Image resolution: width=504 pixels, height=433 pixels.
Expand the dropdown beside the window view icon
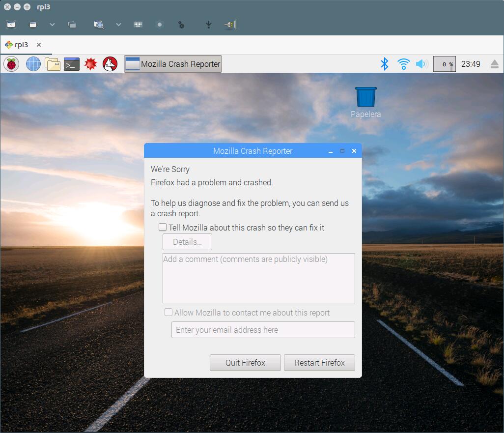52,25
